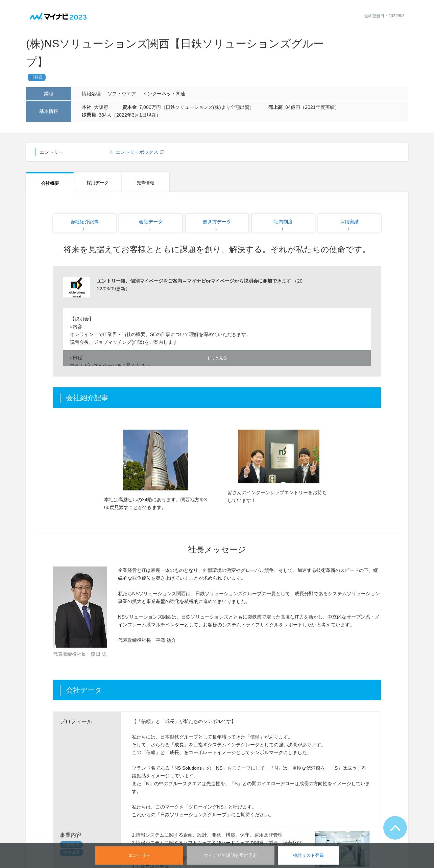Click the 正社員 badge

[37, 77]
